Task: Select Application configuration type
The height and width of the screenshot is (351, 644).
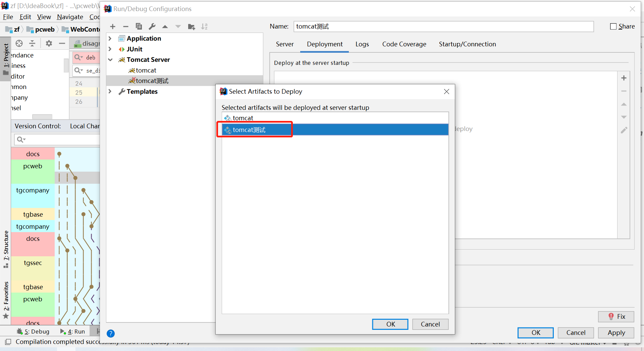Action: click(x=140, y=38)
